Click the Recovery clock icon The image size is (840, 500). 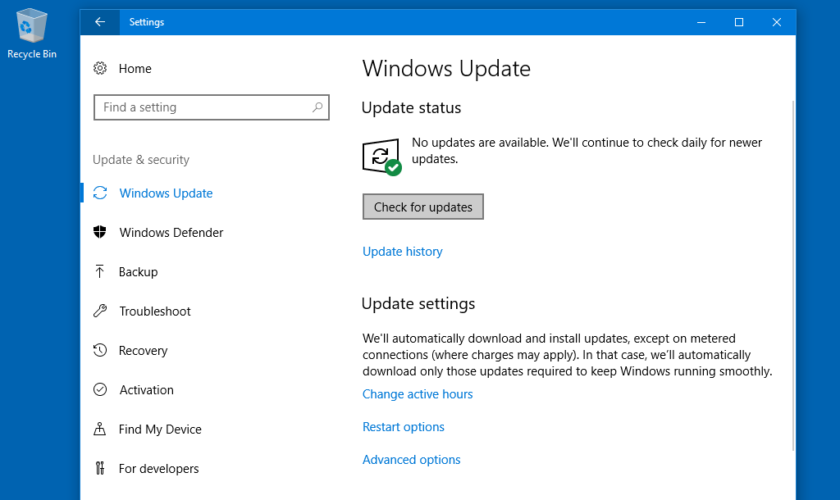(x=100, y=350)
